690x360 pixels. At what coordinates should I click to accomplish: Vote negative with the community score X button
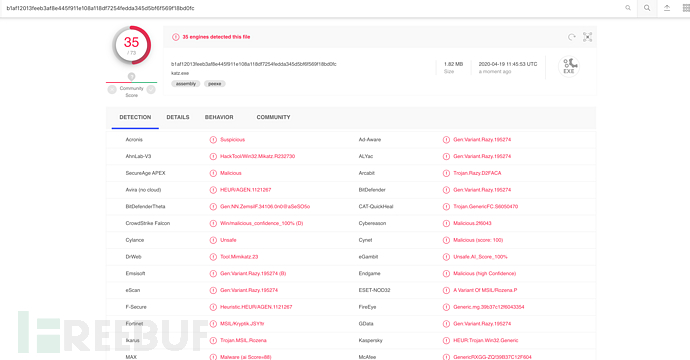112,90
